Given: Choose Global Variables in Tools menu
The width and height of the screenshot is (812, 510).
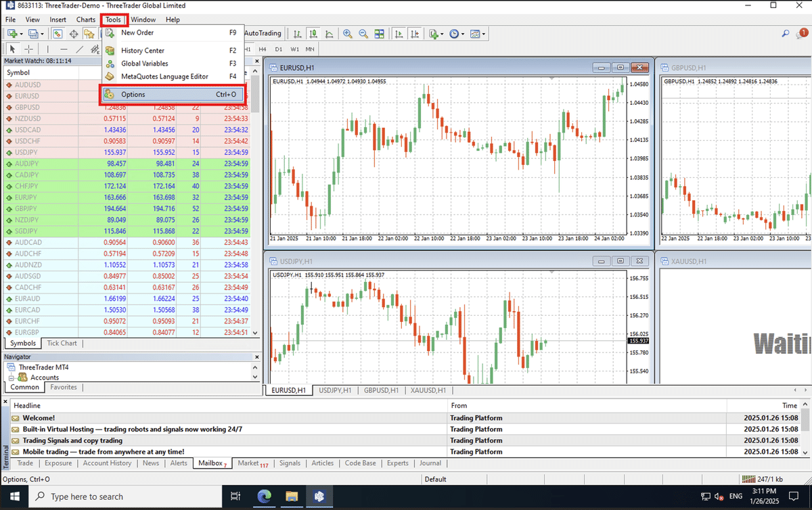Looking at the screenshot, I should tap(173, 64).
